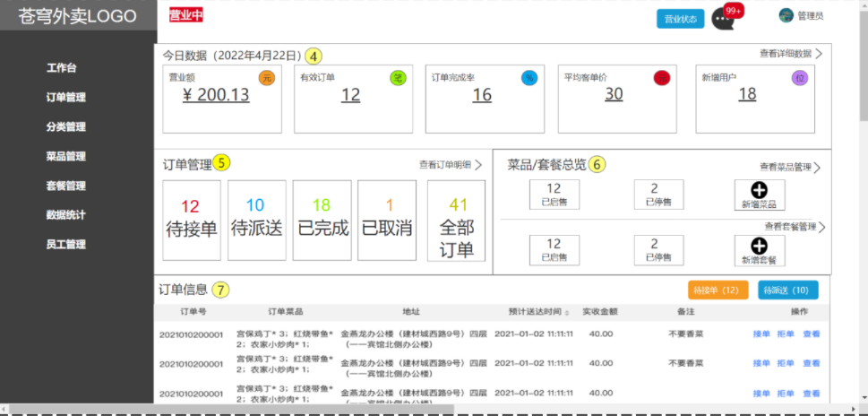Screen dimensions: 868x416
Task: Click 接单 in the first order row
Action: click(761, 334)
